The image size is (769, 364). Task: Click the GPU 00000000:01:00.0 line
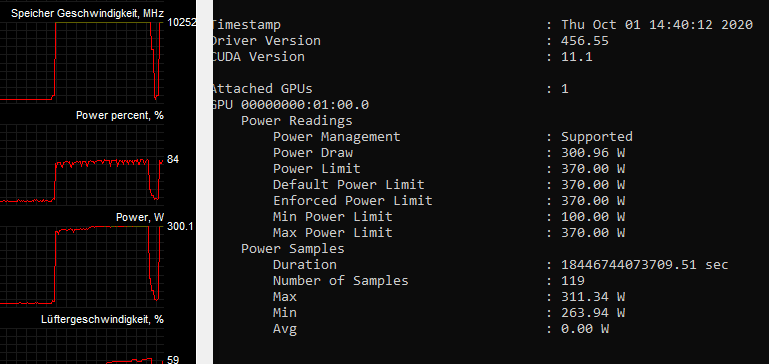(290, 105)
